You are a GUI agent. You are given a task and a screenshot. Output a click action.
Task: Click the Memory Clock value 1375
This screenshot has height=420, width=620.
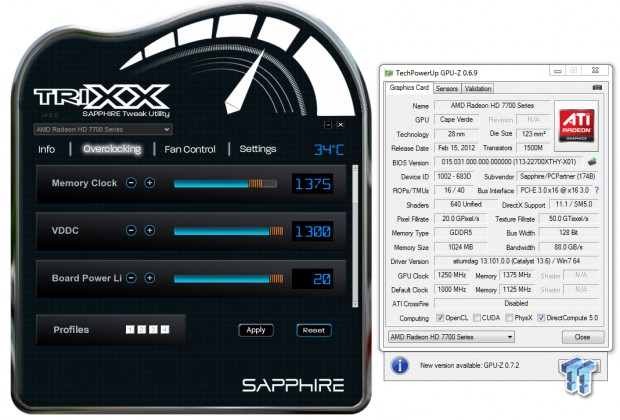[313, 184]
